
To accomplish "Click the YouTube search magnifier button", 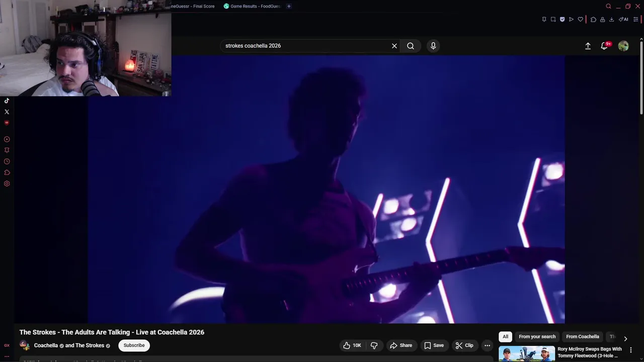I will (411, 46).
